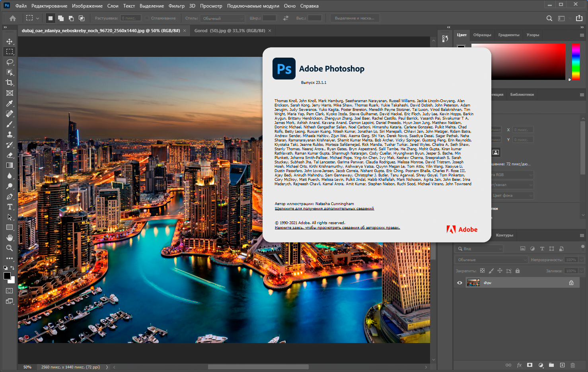This screenshot has height=372, width=588.
Task: Select the Zoom tool in toolbar
Action: click(x=10, y=248)
